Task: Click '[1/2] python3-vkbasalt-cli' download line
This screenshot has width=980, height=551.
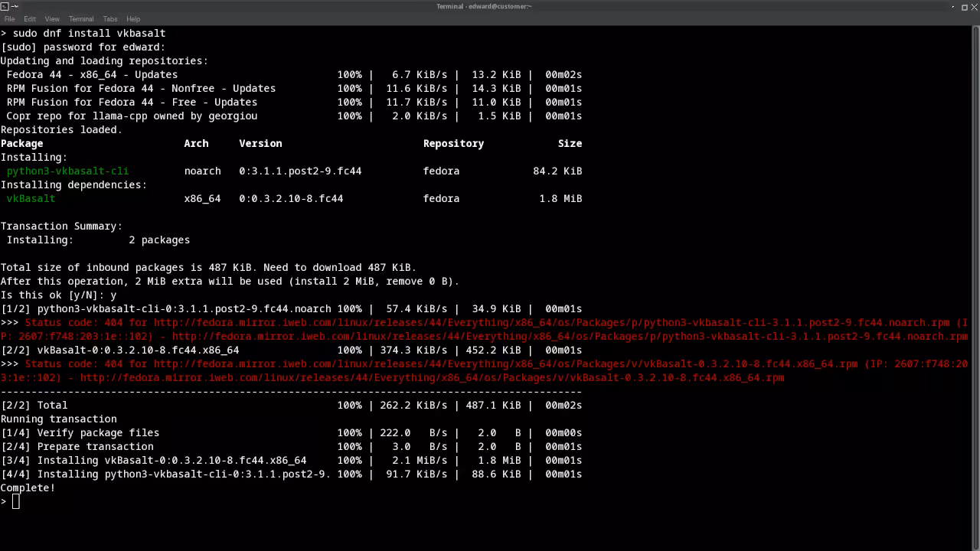Action: coord(291,308)
